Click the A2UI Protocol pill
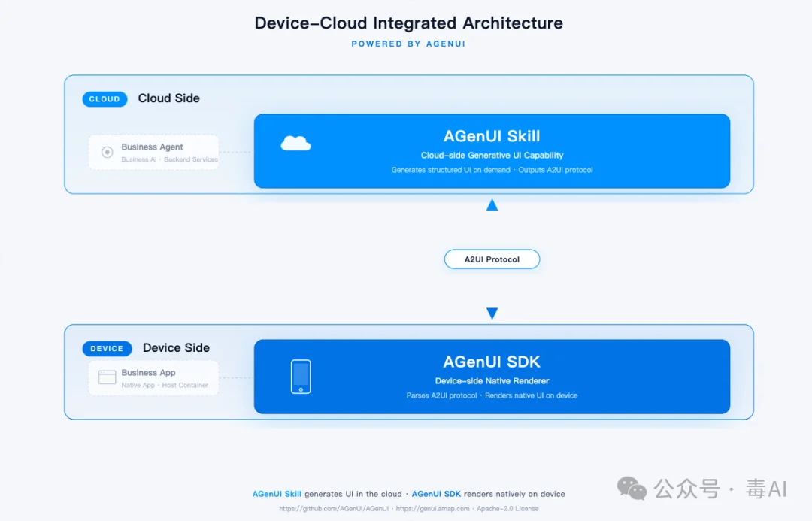 (x=492, y=259)
